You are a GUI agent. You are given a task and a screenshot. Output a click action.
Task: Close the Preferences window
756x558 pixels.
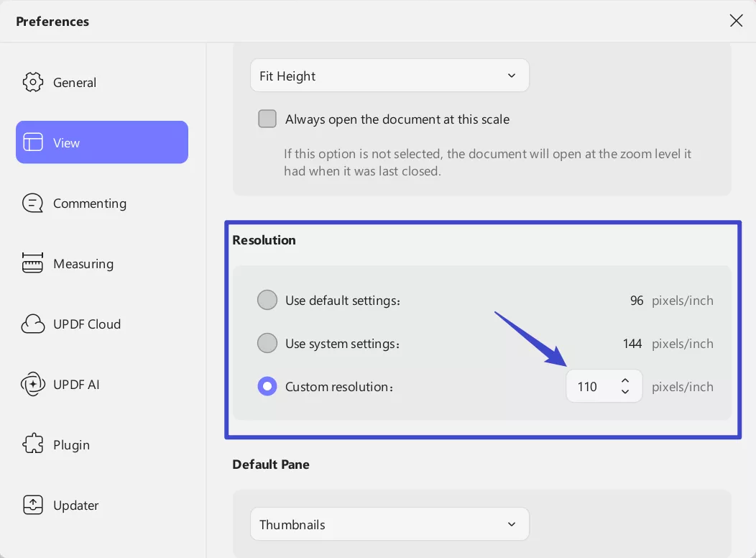click(x=736, y=21)
